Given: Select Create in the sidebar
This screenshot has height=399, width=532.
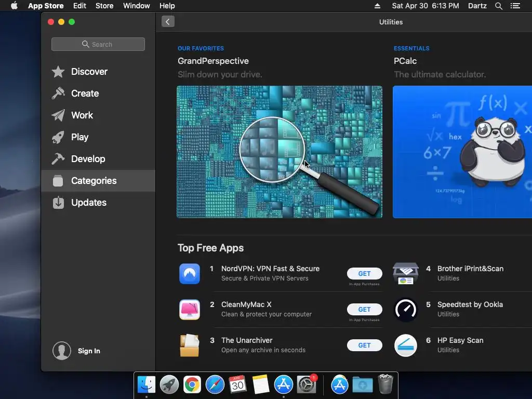Looking at the screenshot, I should coord(98,94).
